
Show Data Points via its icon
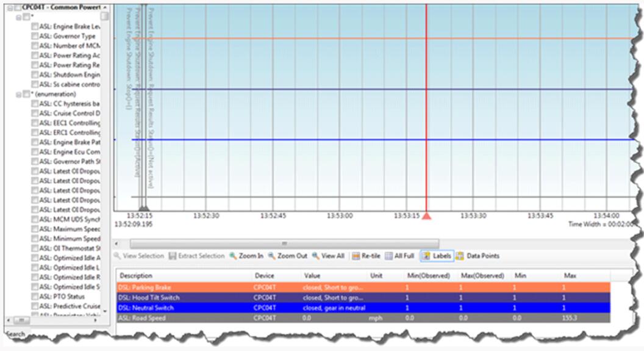coord(460,256)
